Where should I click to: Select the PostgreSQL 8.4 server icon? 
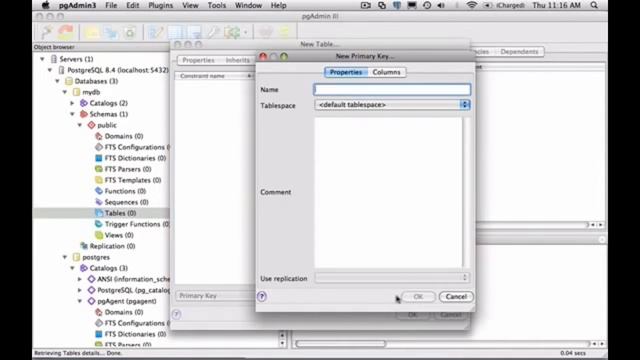61,70
